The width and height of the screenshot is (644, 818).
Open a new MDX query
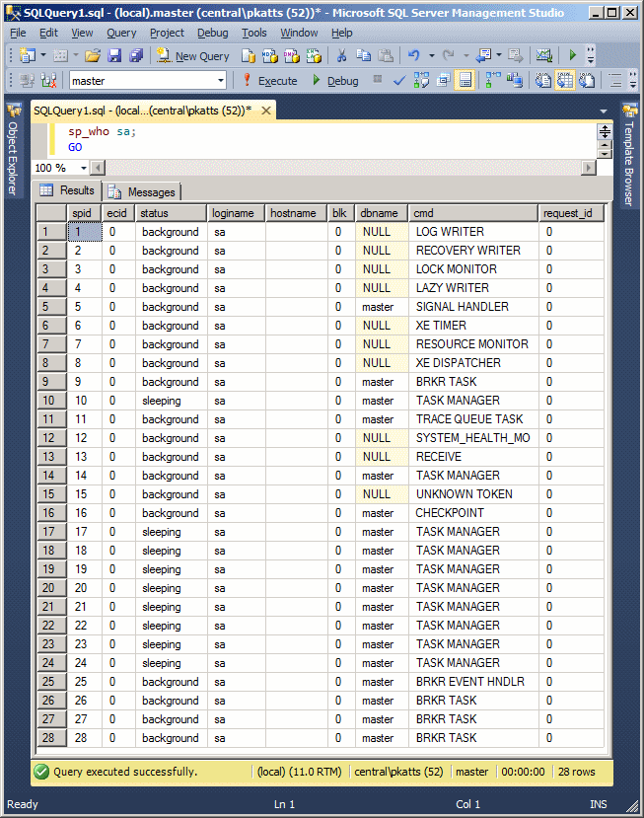tap(269, 55)
